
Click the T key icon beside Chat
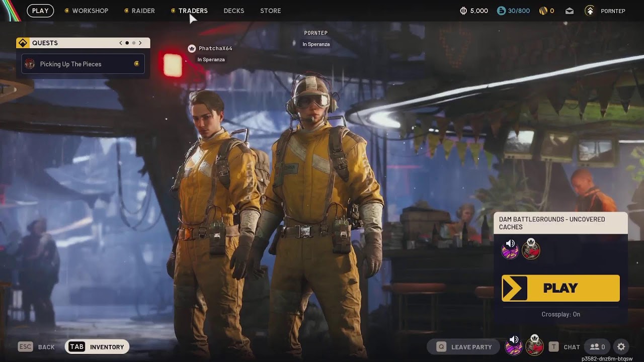553,346
